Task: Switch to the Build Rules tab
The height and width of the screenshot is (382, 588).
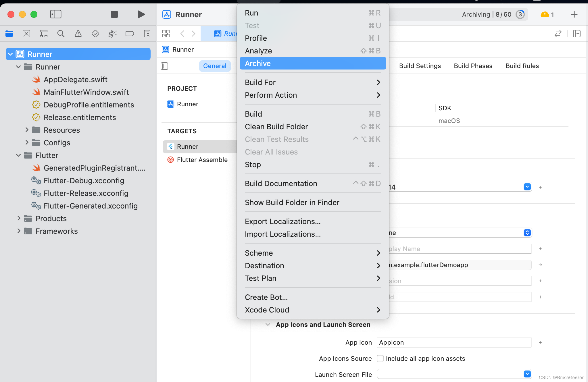Action: pyautogui.click(x=522, y=66)
